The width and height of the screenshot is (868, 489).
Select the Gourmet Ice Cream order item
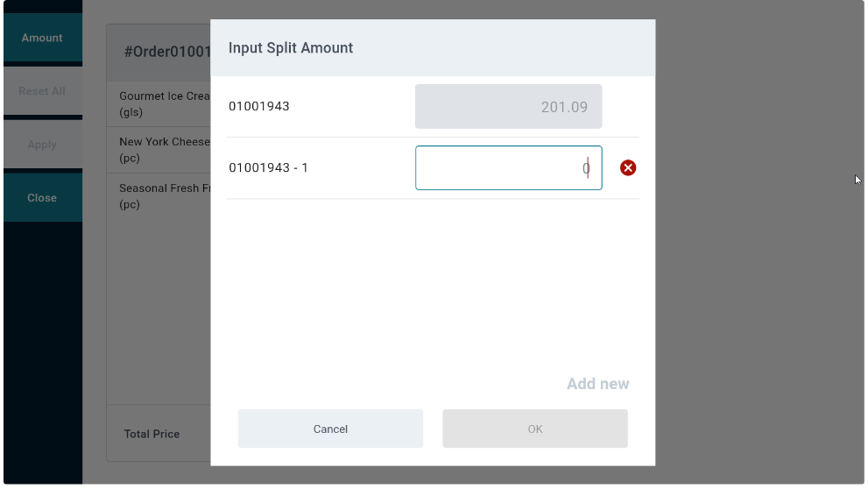click(164, 104)
